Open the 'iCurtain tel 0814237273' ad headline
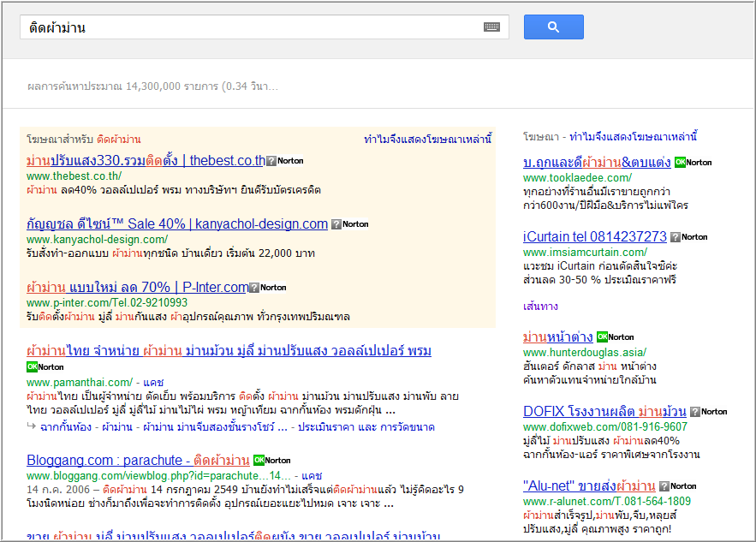 point(595,237)
